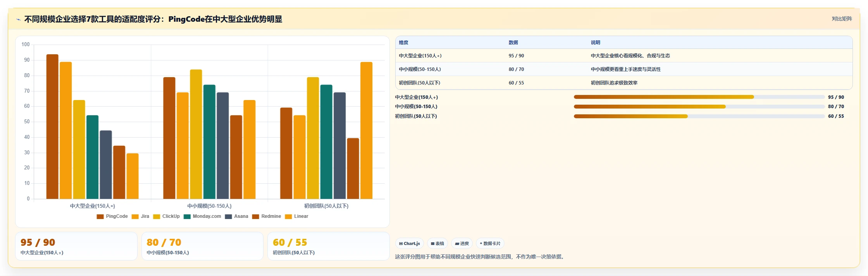
Task: Click ClickUp bar in 中小规模 group
Action: click(196, 134)
